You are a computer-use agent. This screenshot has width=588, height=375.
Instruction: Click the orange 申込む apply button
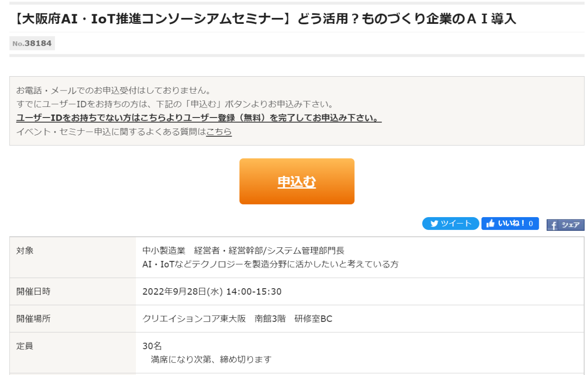(297, 181)
